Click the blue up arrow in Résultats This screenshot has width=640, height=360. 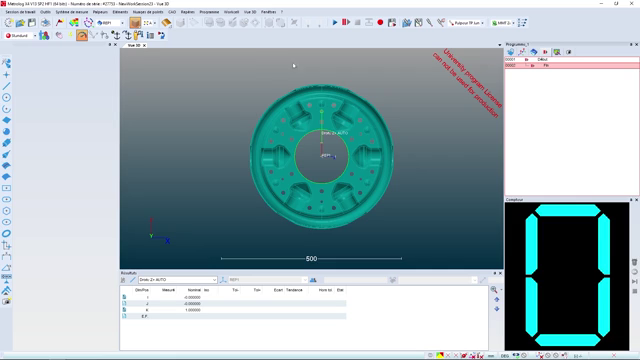497,300
